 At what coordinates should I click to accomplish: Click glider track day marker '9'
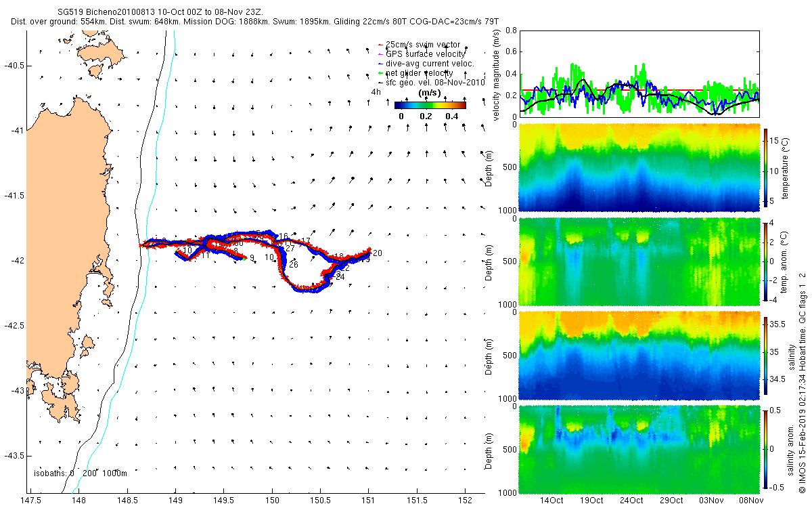(x=252, y=258)
